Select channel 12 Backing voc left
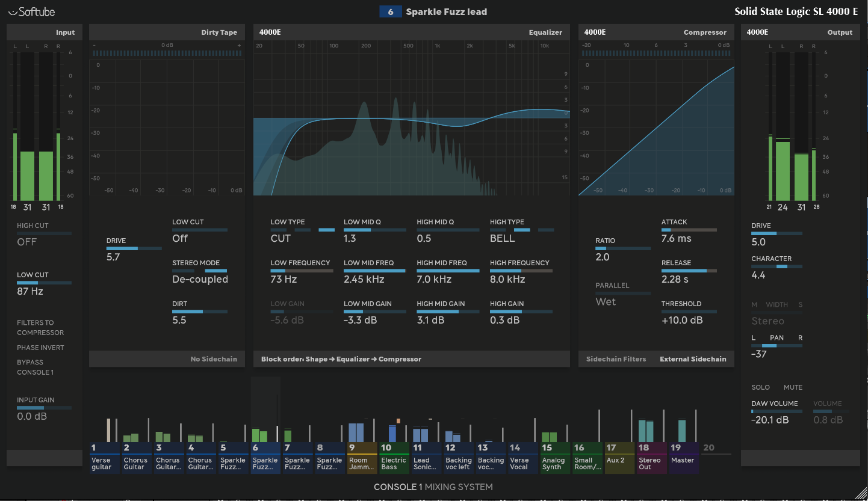The height and width of the screenshot is (501, 868). pyautogui.click(x=458, y=458)
